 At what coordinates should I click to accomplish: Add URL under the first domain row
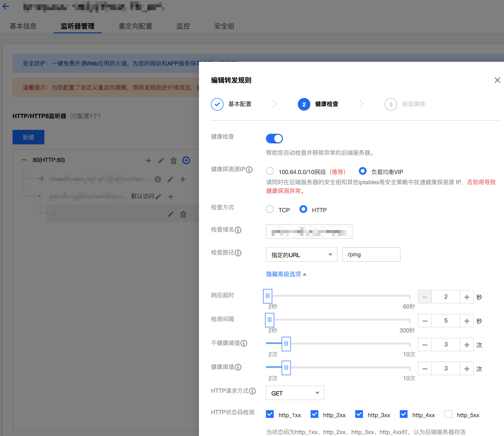(183, 180)
